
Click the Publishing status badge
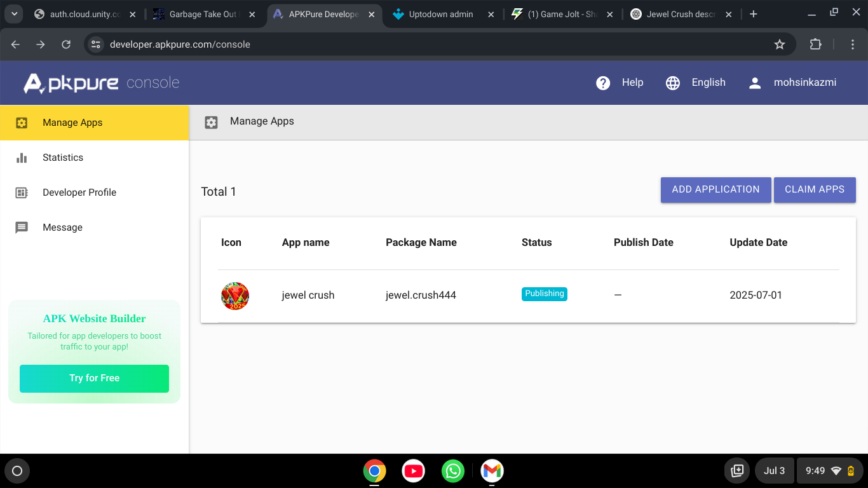[x=545, y=294]
